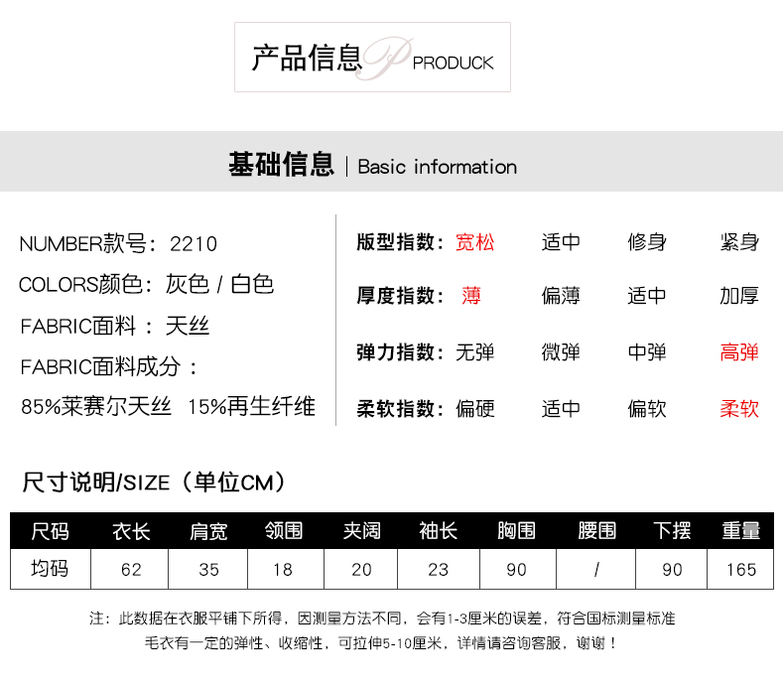Click the 产品信息 title text

click(x=306, y=59)
